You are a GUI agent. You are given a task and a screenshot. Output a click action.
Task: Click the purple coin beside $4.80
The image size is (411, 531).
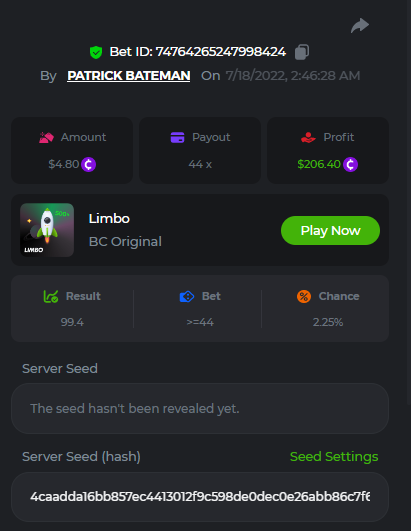[x=89, y=165]
